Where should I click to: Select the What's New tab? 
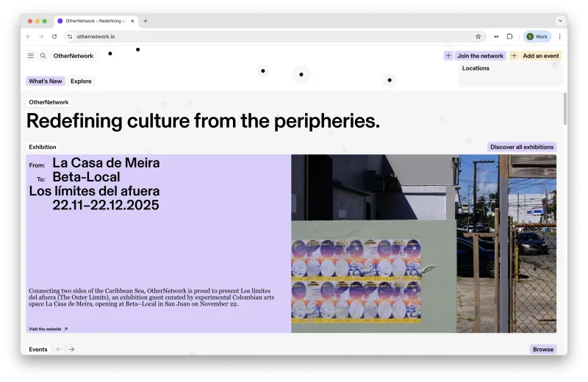(x=46, y=81)
